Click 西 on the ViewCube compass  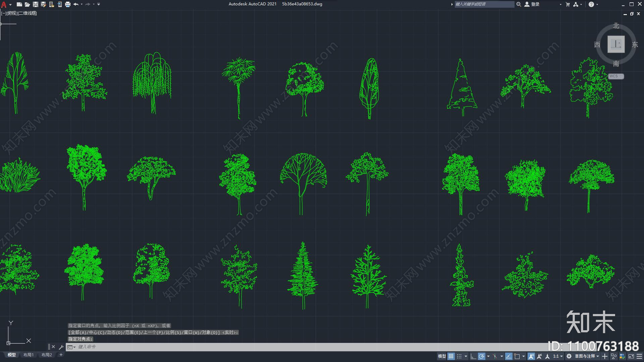pyautogui.click(x=597, y=45)
